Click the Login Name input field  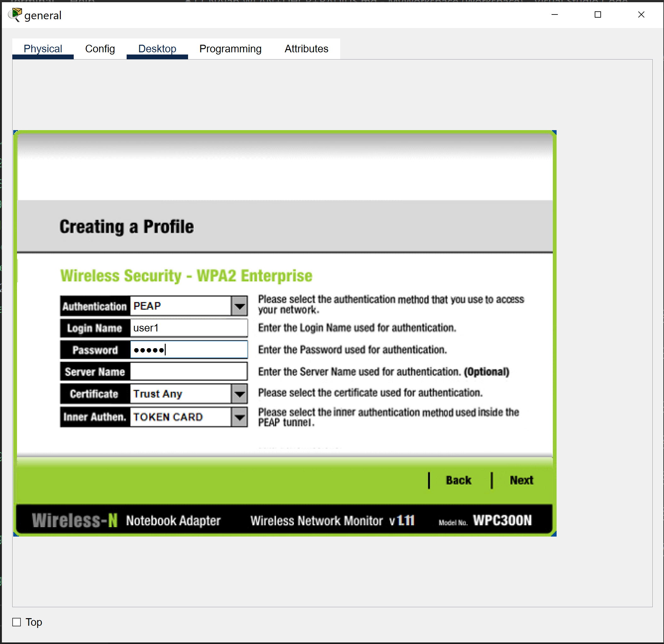point(188,328)
